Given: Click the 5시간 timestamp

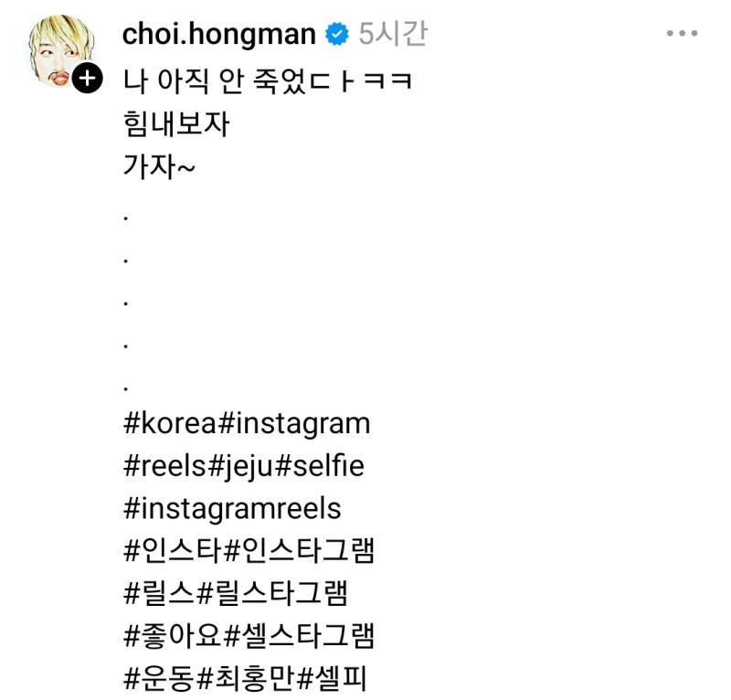Looking at the screenshot, I should (393, 35).
